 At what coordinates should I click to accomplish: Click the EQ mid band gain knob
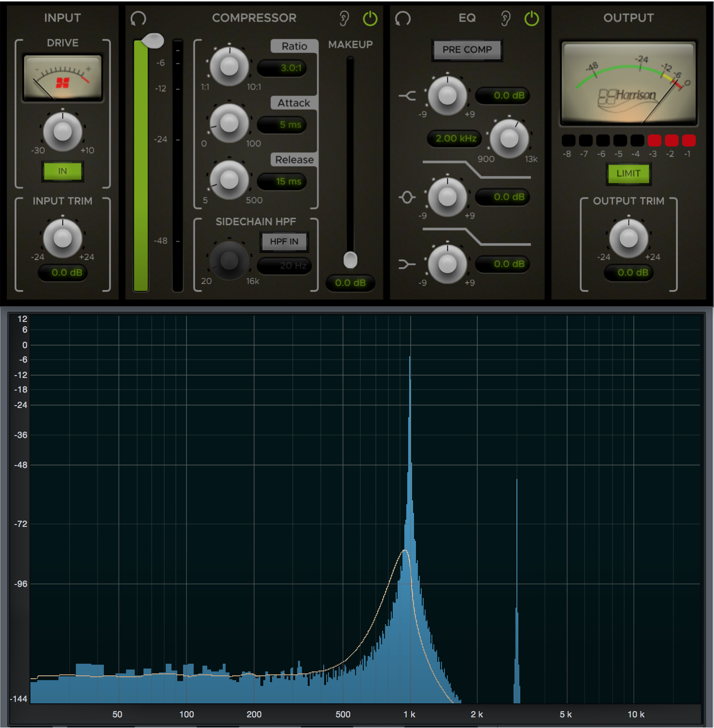447,197
